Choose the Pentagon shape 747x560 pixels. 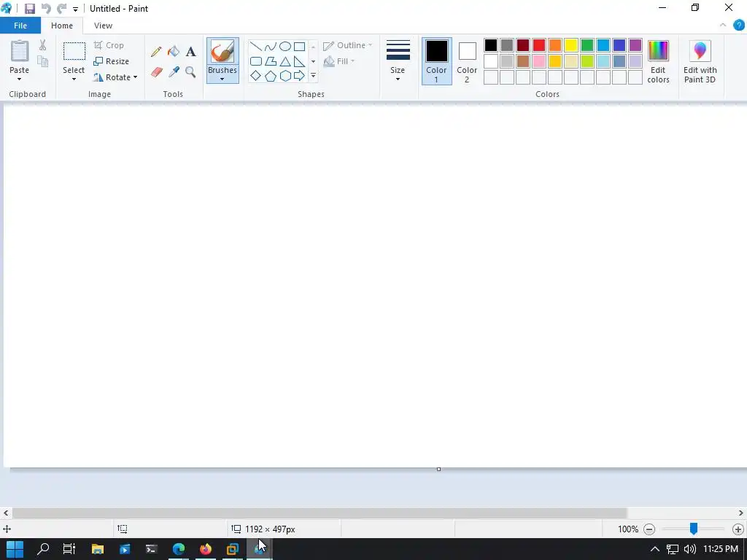[x=271, y=76]
